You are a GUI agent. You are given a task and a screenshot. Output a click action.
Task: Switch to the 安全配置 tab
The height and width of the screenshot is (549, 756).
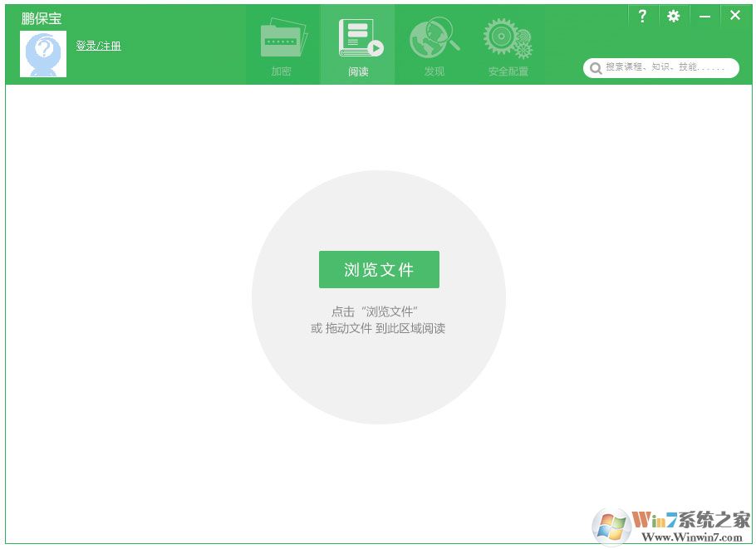pyautogui.click(x=508, y=71)
